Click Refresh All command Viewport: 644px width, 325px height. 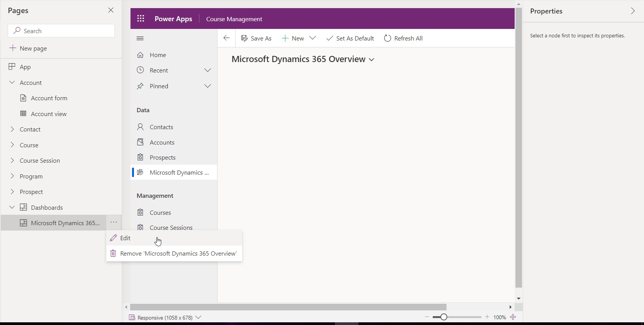click(x=403, y=38)
